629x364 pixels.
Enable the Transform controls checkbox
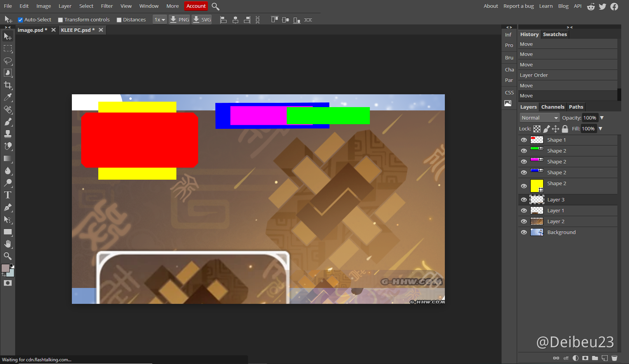(x=61, y=20)
